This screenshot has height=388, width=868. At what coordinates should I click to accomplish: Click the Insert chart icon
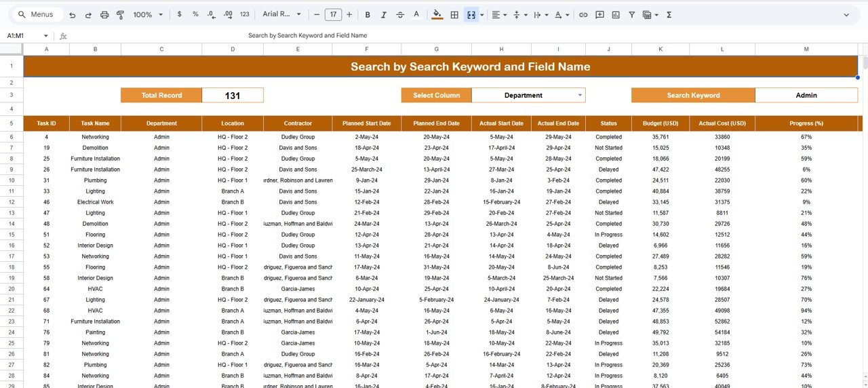(x=616, y=14)
